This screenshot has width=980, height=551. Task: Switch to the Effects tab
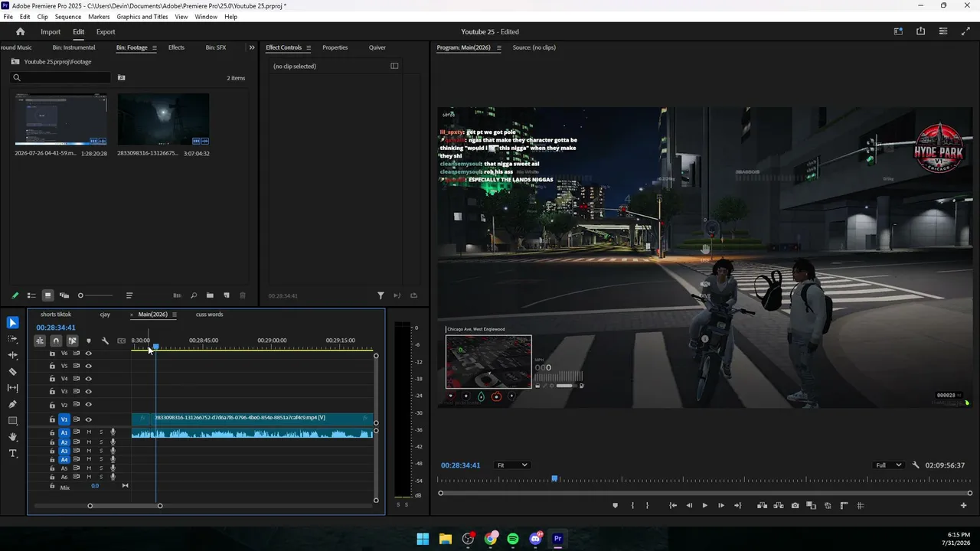tap(176, 47)
